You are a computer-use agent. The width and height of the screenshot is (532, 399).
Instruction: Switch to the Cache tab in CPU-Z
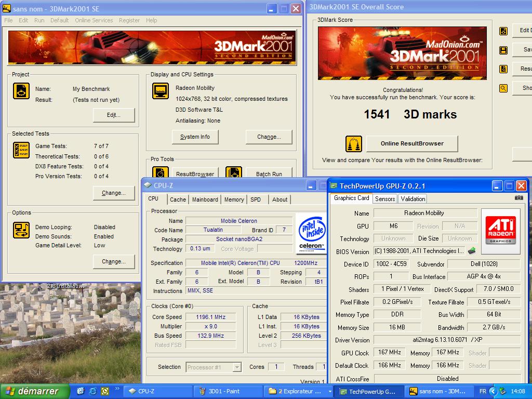pyautogui.click(x=178, y=199)
